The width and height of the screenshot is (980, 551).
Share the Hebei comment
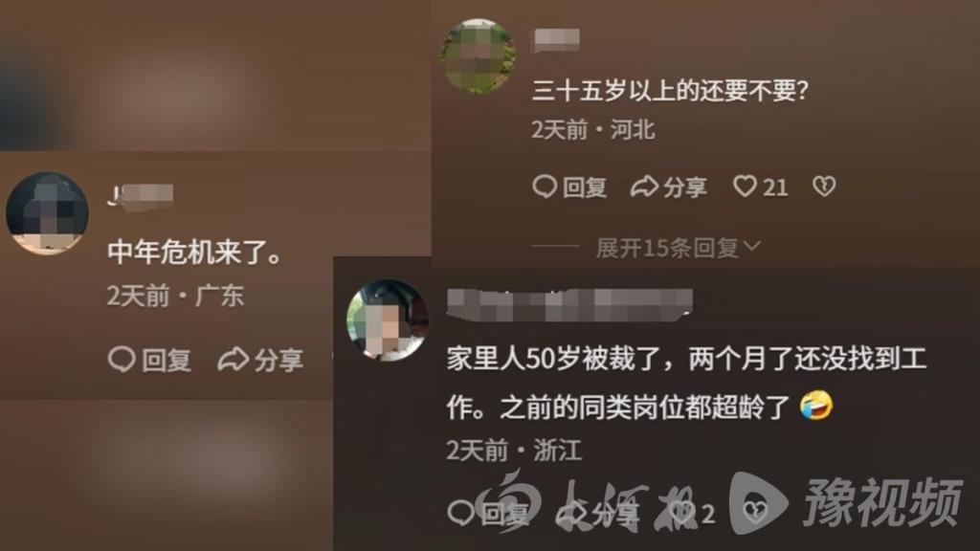click(x=669, y=187)
